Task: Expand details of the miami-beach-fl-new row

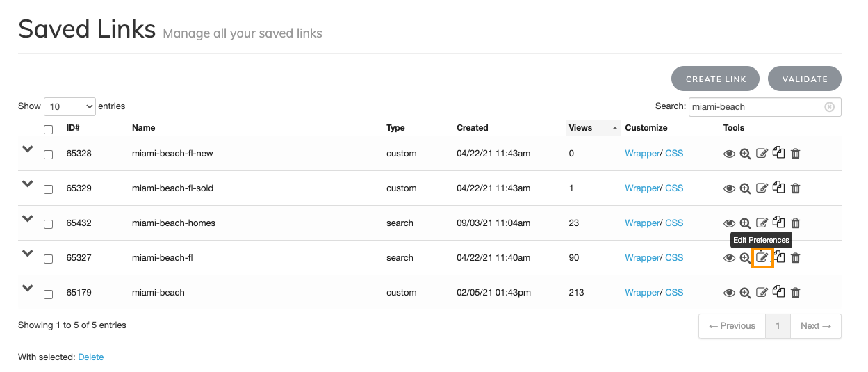Action: [x=28, y=149]
